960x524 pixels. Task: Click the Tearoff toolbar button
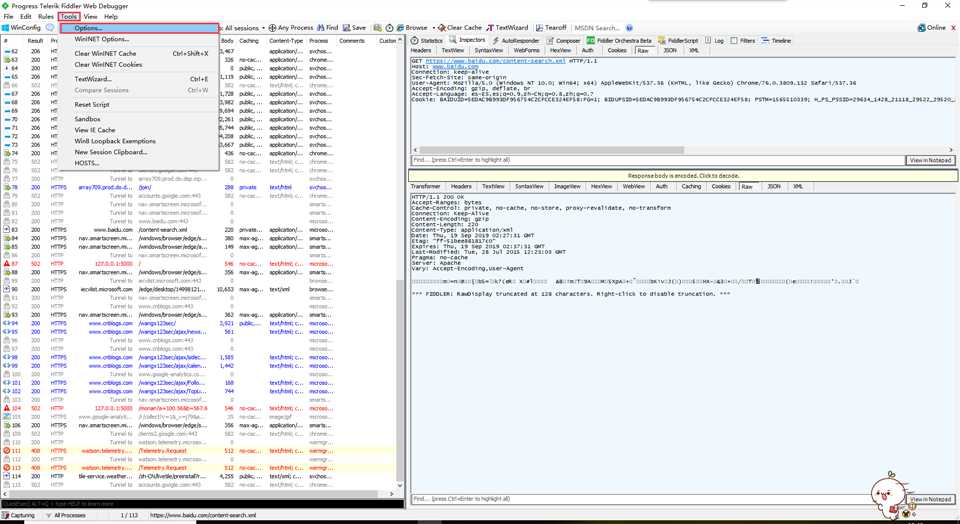point(551,28)
